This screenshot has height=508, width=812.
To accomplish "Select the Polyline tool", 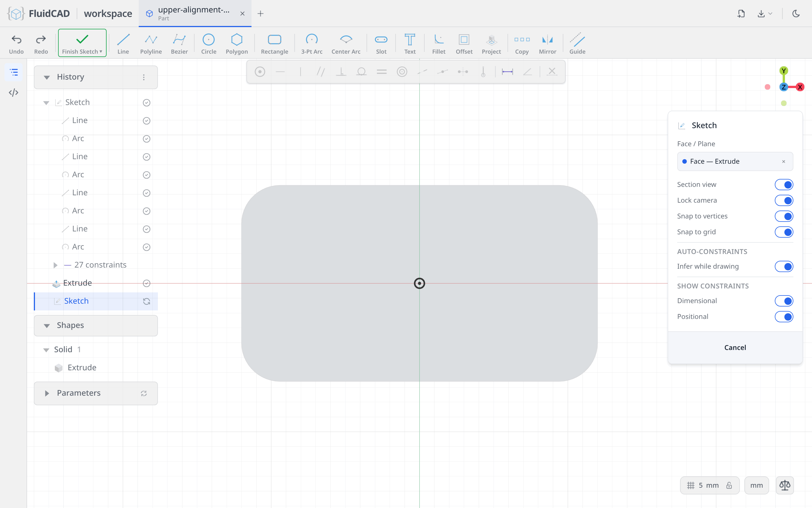I will pos(151,44).
